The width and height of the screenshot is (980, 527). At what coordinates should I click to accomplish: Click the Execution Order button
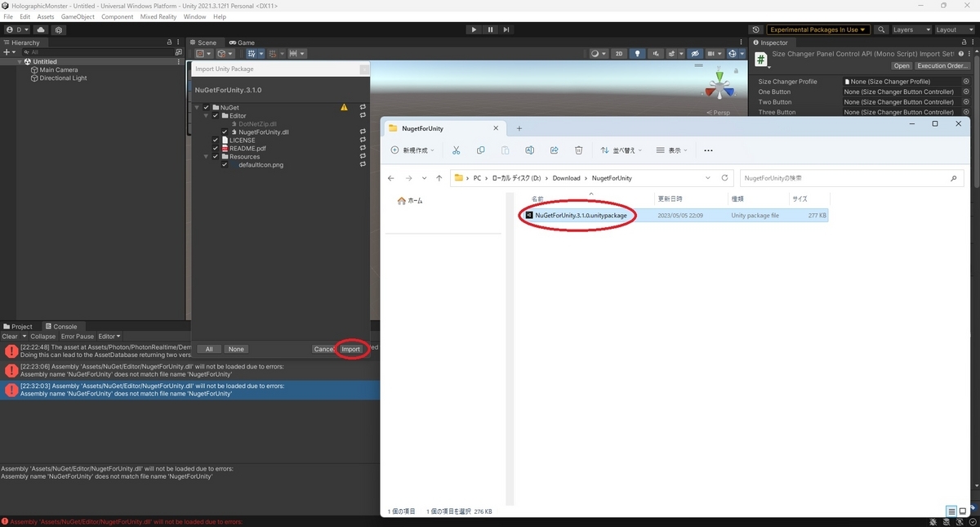click(942, 65)
